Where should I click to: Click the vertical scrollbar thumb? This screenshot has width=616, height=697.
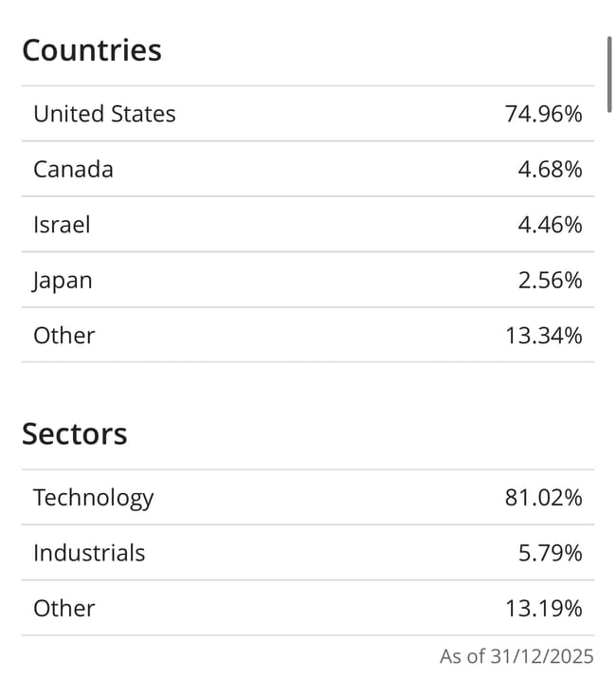pyautogui.click(x=609, y=74)
